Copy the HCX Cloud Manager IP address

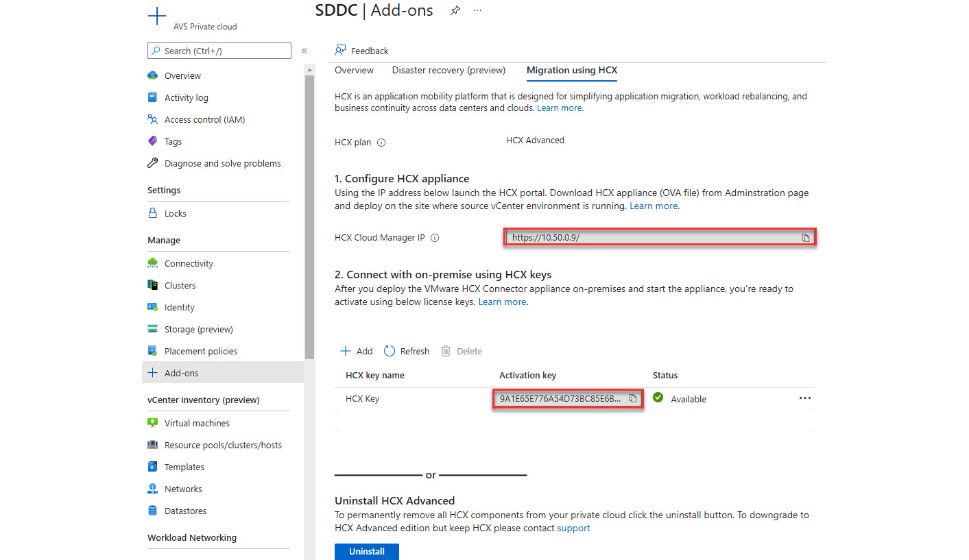click(x=806, y=238)
